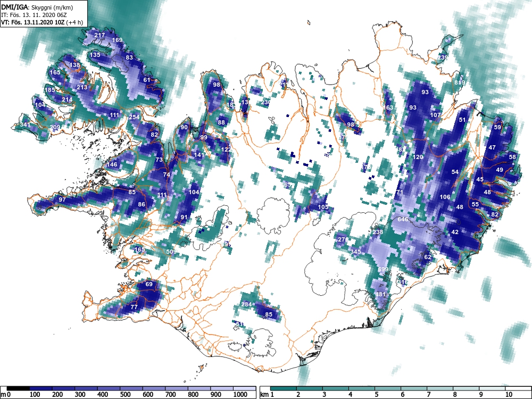The height and width of the screenshot is (399, 532).
Task: Click the visibility value 238
Action: [378, 232]
